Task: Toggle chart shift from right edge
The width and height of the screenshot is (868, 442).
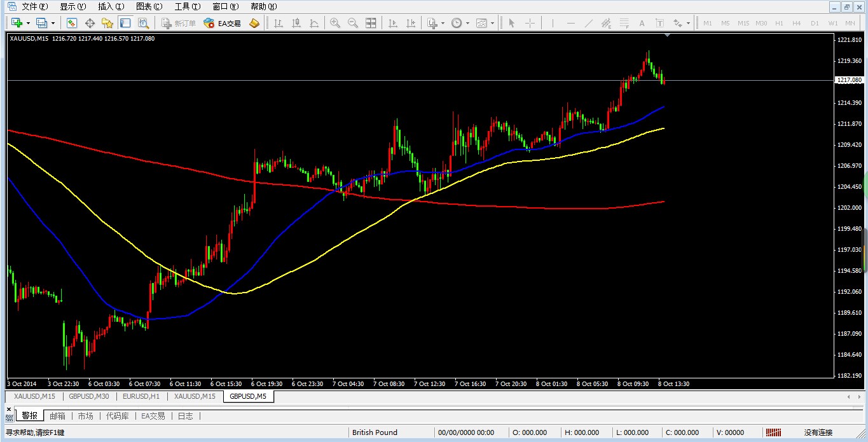Action: (x=411, y=23)
